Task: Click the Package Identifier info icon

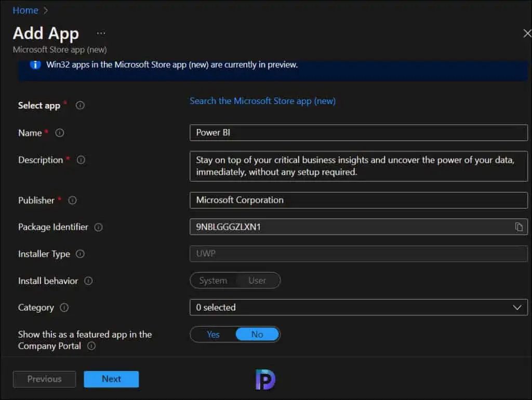Action: click(x=98, y=227)
